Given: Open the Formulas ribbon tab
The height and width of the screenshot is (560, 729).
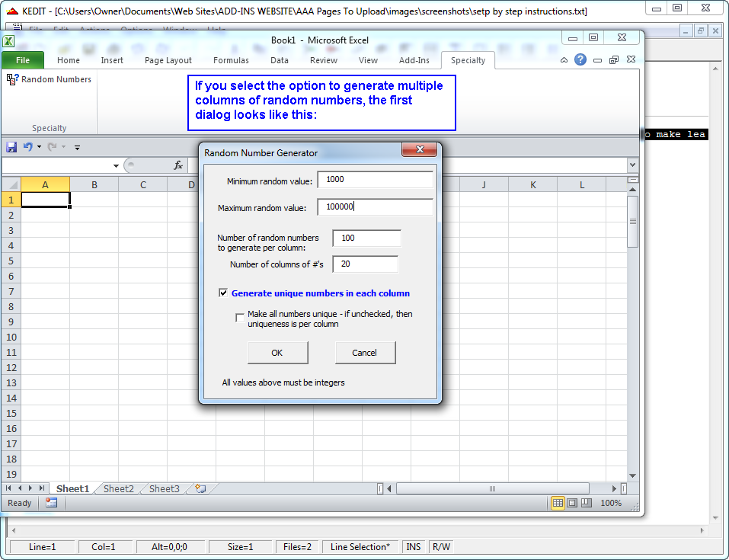Looking at the screenshot, I should [231, 60].
